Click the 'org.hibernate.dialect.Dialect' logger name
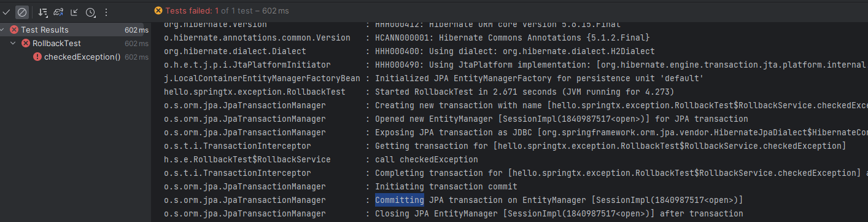 [235, 51]
